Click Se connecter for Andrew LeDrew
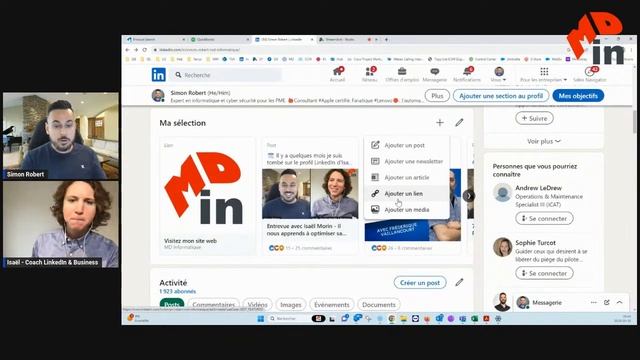The height and width of the screenshot is (360, 640). click(x=544, y=218)
